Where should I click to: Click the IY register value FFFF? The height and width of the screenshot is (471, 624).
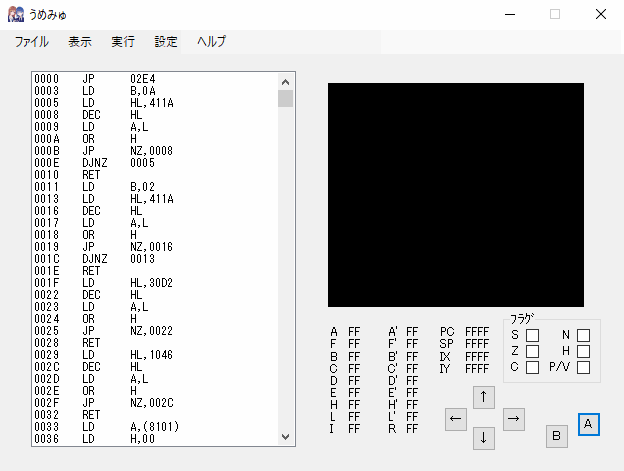477,369
